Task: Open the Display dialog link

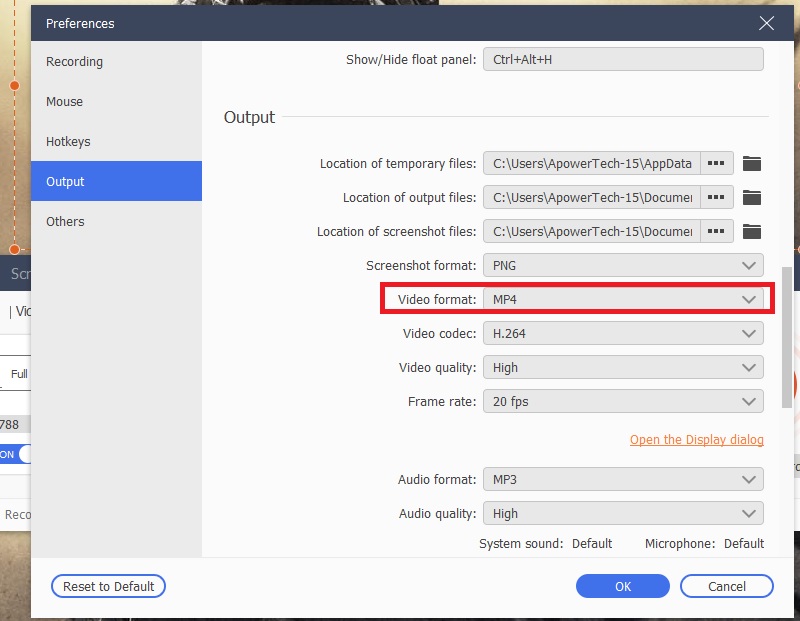Action: coord(696,440)
